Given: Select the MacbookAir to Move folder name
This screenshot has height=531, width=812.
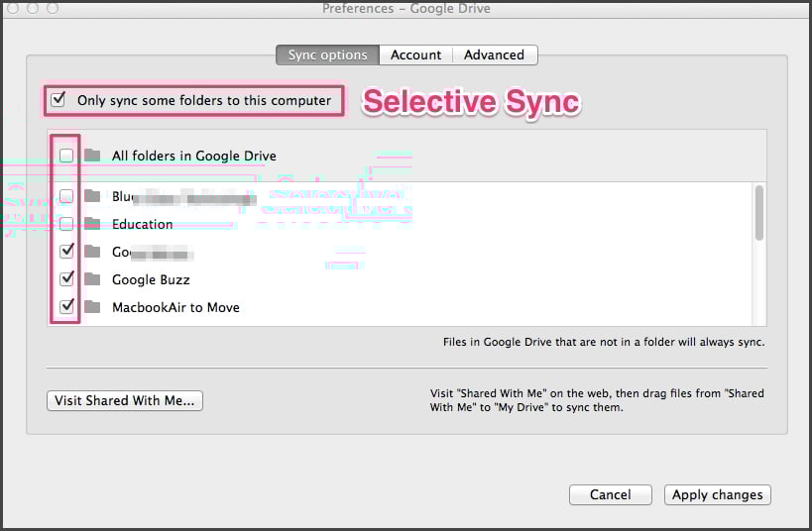Looking at the screenshot, I should [x=176, y=307].
